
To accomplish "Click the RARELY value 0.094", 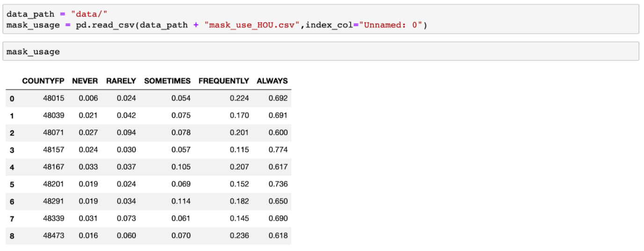I will tap(126, 133).
